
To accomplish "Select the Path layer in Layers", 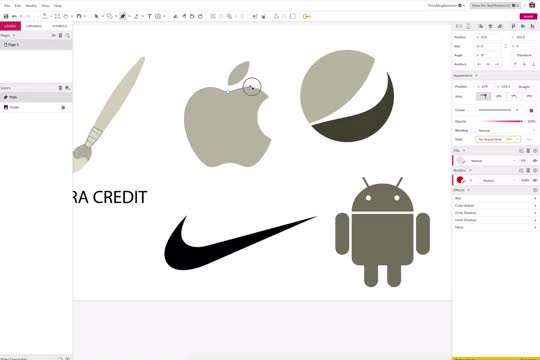I will point(36,97).
